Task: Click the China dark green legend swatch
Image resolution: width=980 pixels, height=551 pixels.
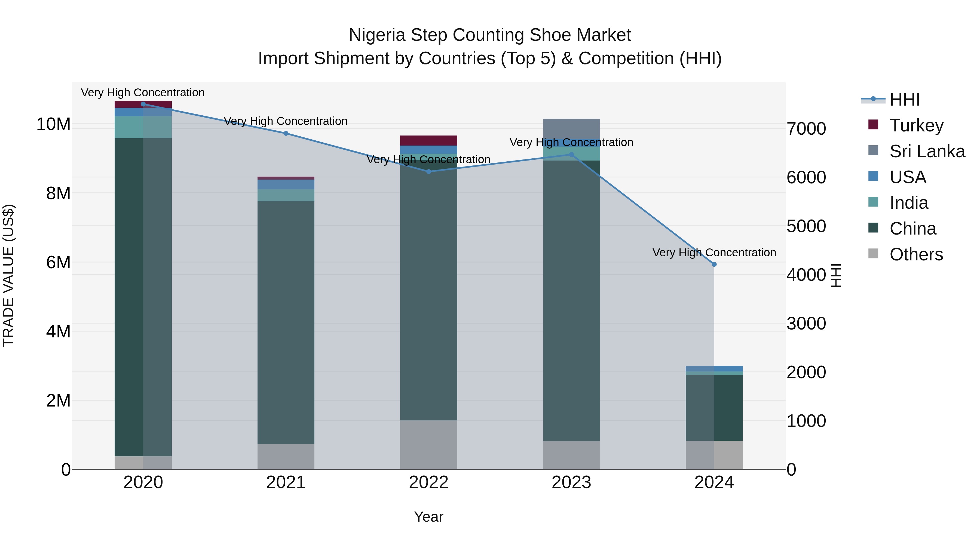Action: tap(874, 228)
